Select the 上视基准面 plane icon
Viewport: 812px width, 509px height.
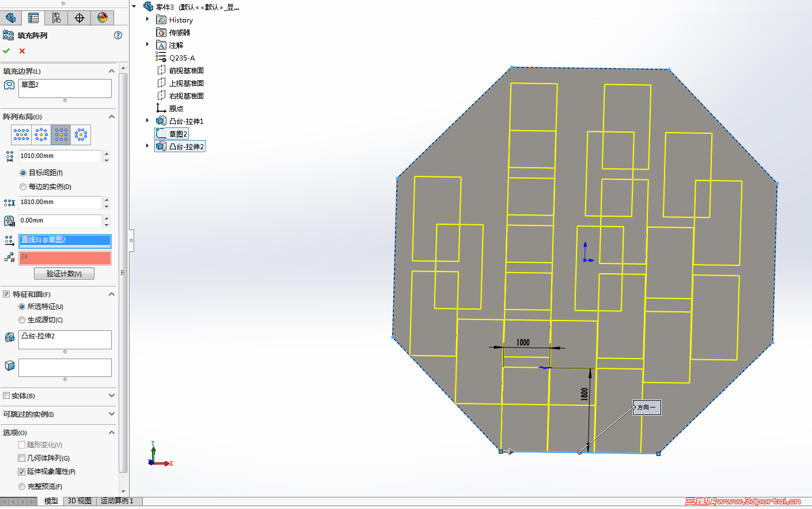coord(161,83)
